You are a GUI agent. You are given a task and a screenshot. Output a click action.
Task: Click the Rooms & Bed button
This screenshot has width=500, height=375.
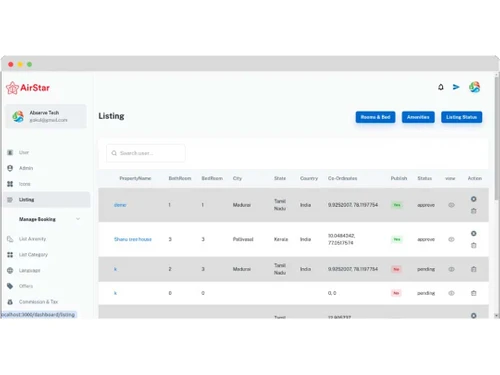[375, 117]
